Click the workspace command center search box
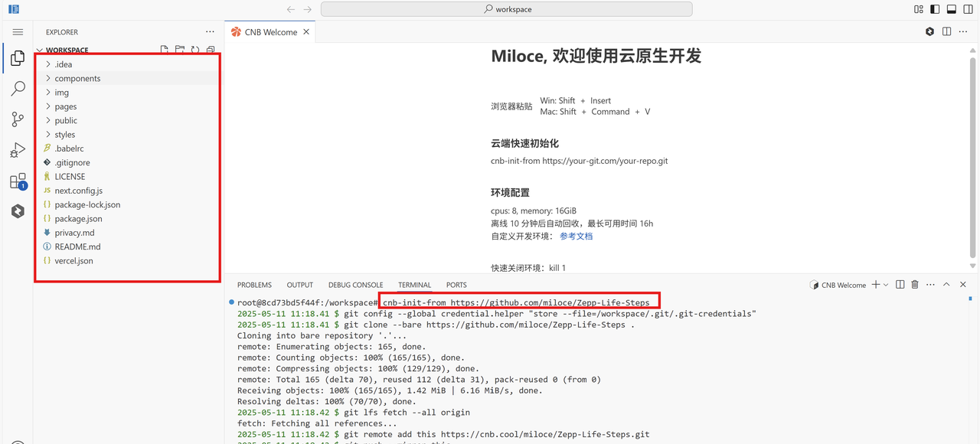980x444 pixels. pyautogui.click(x=507, y=9)
